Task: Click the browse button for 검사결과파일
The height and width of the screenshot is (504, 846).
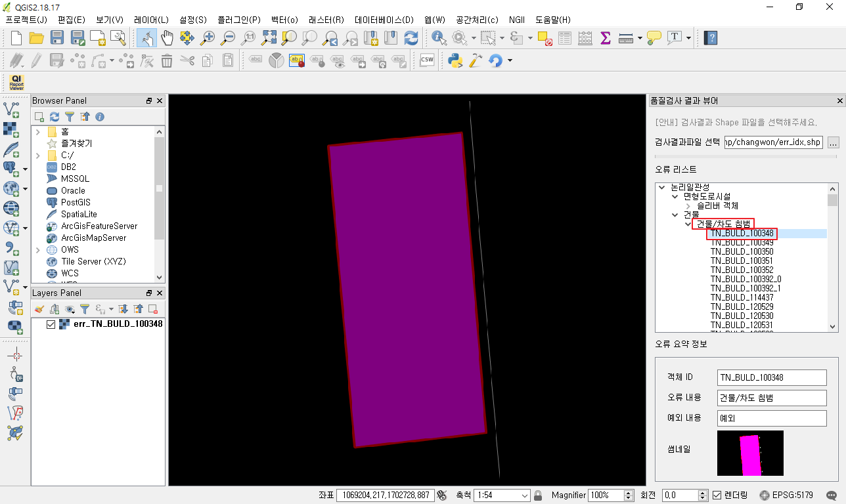Action: (x=833, y=142)
